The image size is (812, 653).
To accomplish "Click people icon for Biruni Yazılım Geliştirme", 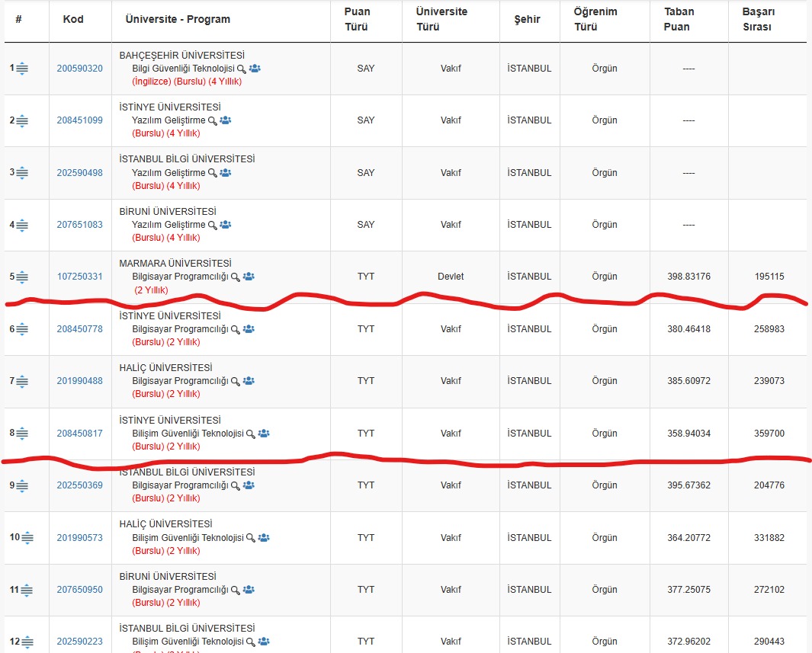I will (225, 225).
